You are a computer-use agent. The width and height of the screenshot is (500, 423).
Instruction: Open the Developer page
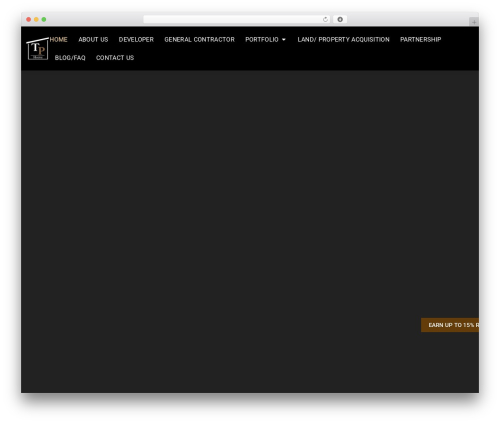click(x=136, y=39)
